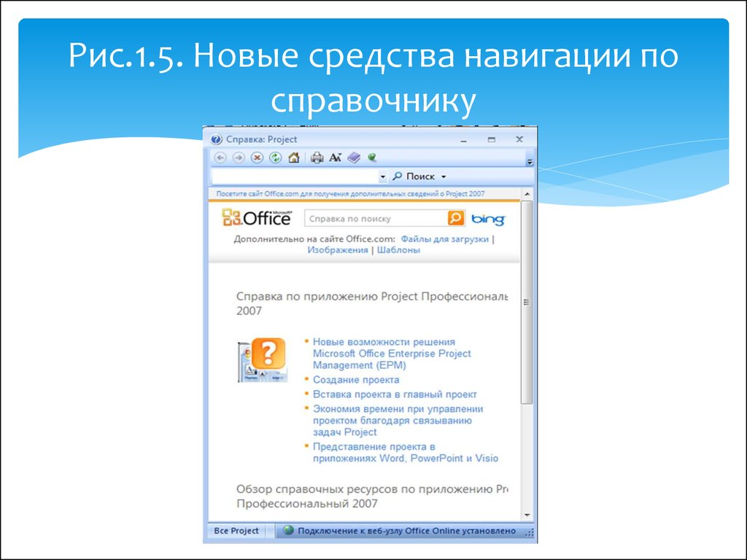Go back in the help viewer
The image size is (747, 560).
click(220, 157)
